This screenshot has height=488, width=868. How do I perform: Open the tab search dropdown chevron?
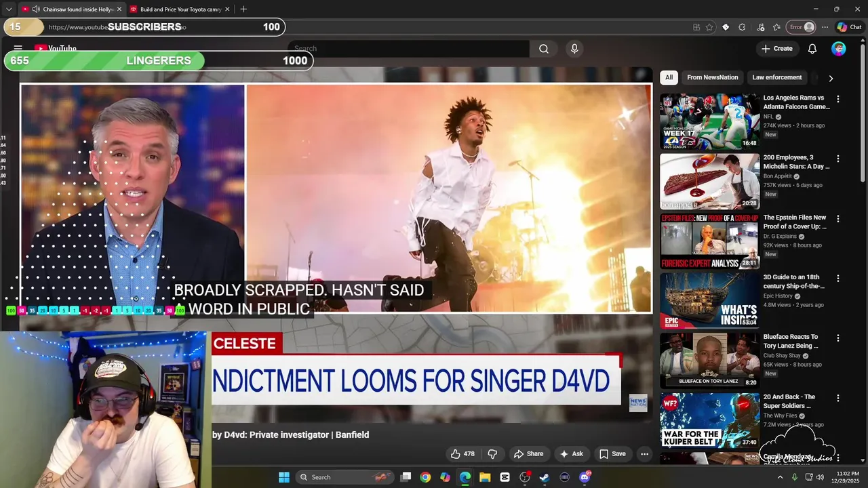point(8,9)
